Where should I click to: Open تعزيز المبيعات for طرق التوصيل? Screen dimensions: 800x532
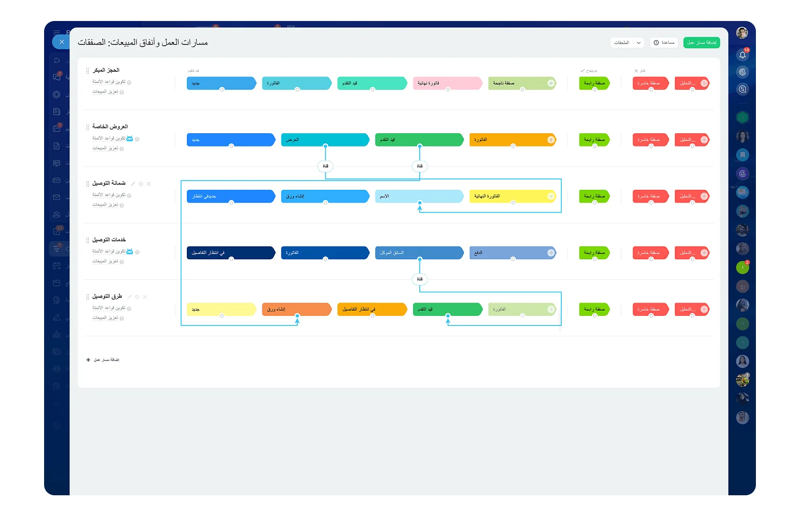click(105, 318)
